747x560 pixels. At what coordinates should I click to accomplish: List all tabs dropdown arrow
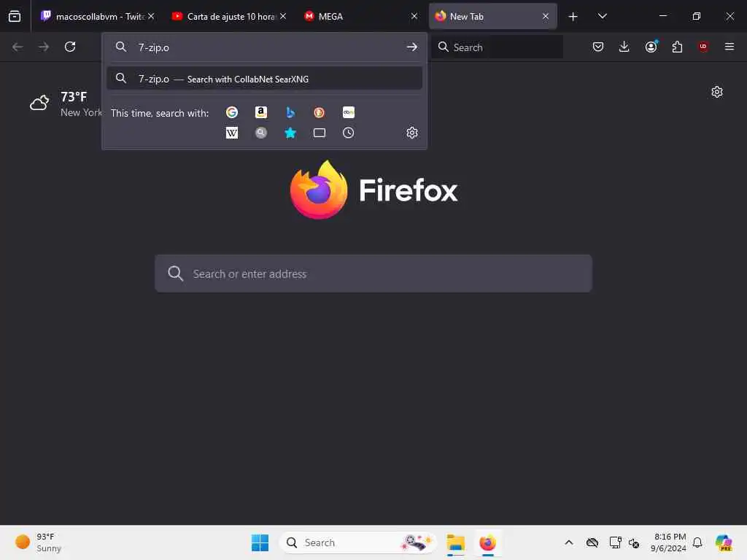tap(603, 16)
